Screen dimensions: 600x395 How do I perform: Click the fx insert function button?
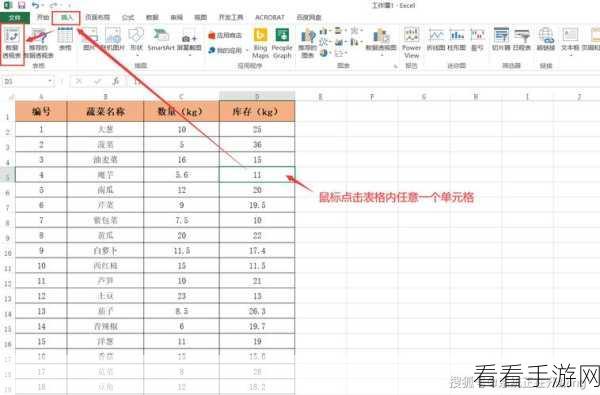tap(116, 81)
